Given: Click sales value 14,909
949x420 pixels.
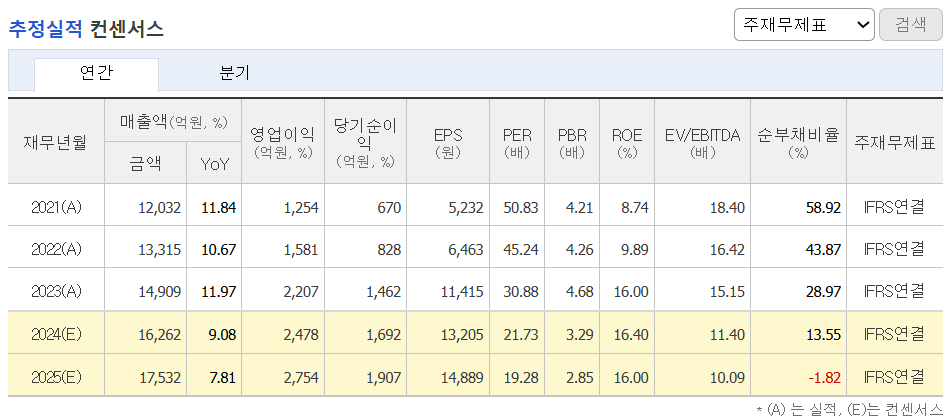Looking at the screenshot, I should coord(160,292).
